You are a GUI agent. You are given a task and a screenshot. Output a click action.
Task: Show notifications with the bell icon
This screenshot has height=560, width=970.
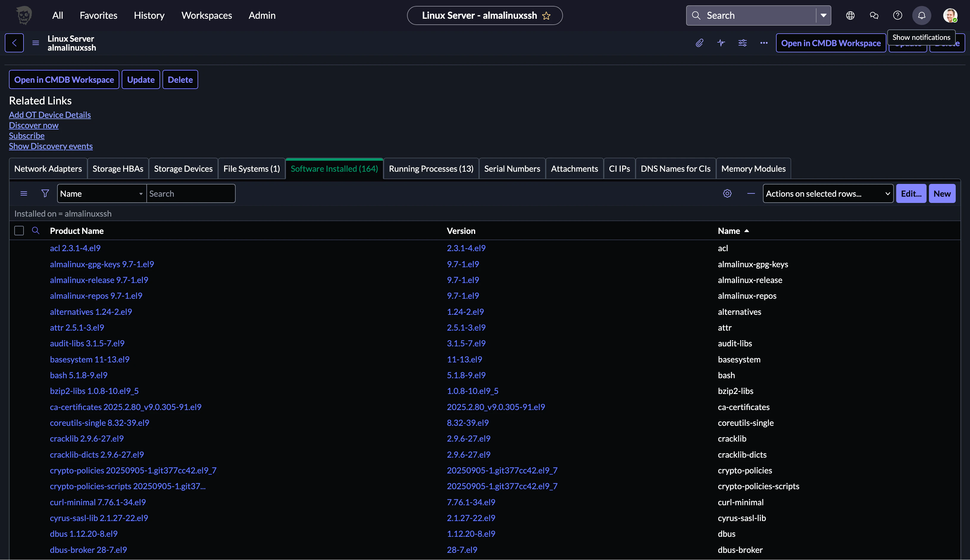pyautogui.click(x=922, y=15)
